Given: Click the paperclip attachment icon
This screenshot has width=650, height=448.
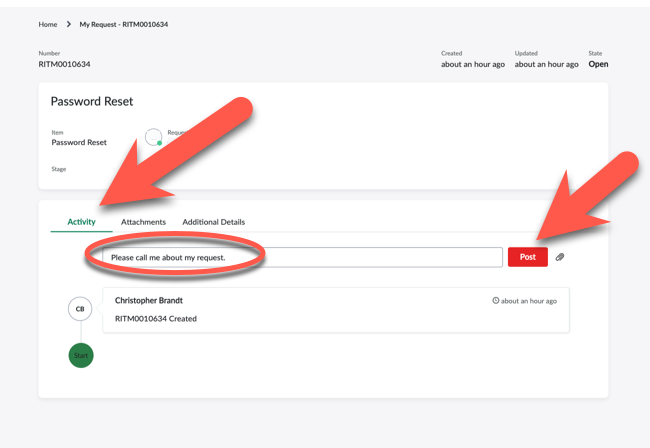Looking at the screenshot, I should click(560, 257).
